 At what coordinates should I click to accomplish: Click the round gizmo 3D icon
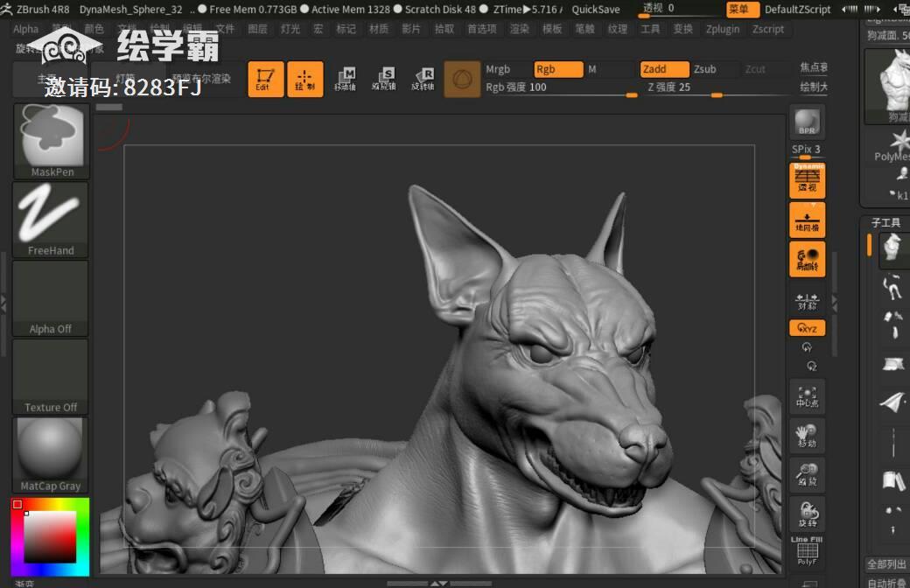(x=462, y=79)
